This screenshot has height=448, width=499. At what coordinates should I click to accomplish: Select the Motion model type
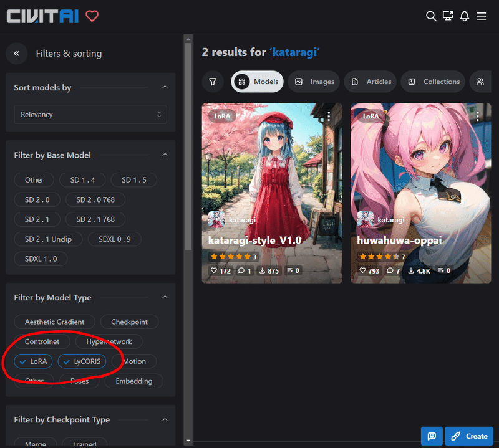pos(134,361)
